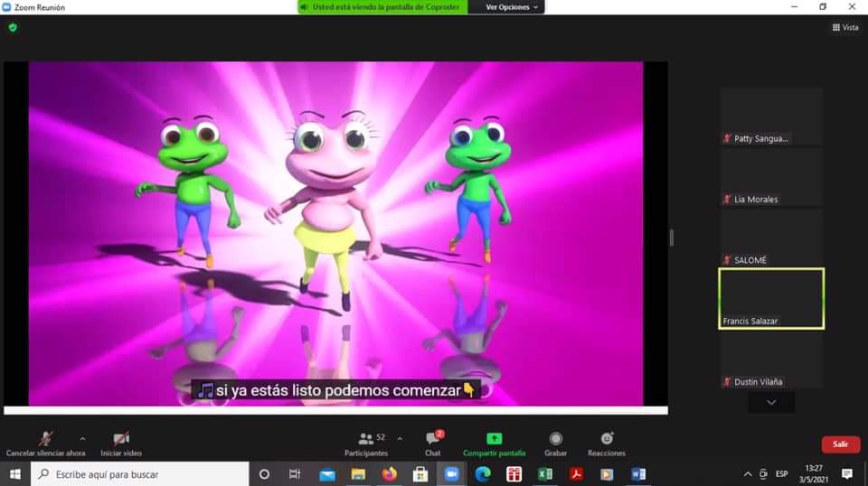Select Lia Morales participant tile
The height and width of the screenshot is (486, 868).
771,177
